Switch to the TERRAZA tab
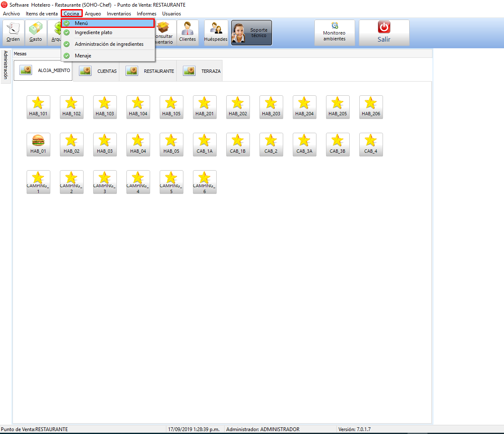This screenshot has width=504, height=434. pos(202,71)
